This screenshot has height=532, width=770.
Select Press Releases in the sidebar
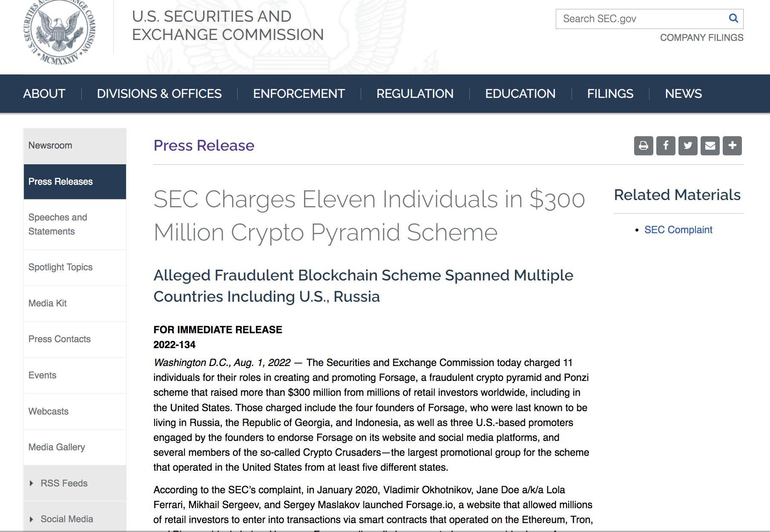(75, 182)
